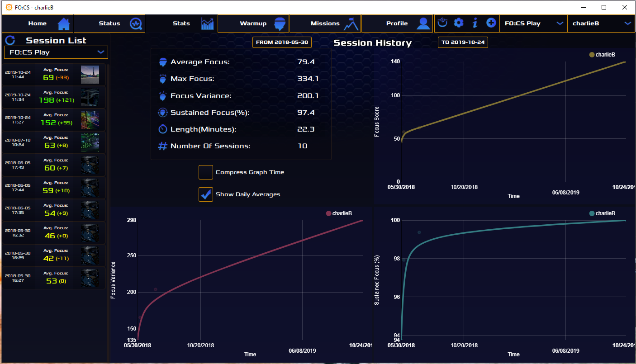Click the Focus Variance value 200.1
This screenshot has height=364, width=636.
point(308,95)
